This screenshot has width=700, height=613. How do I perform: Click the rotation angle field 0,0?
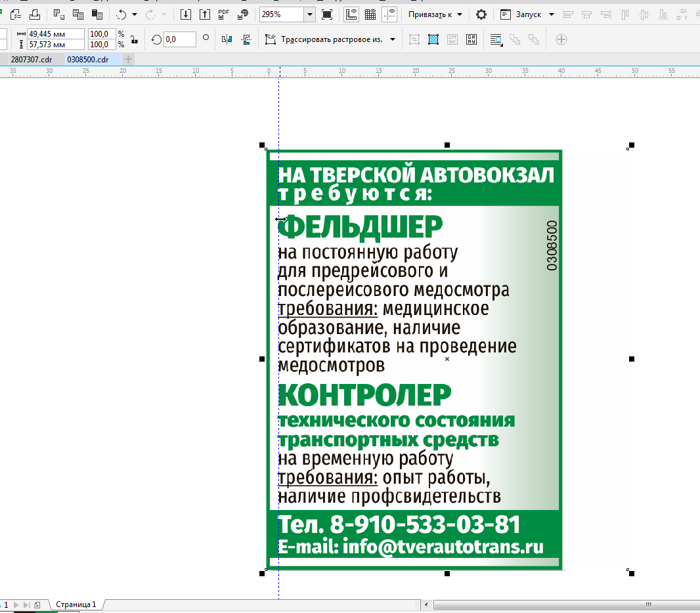180,39
